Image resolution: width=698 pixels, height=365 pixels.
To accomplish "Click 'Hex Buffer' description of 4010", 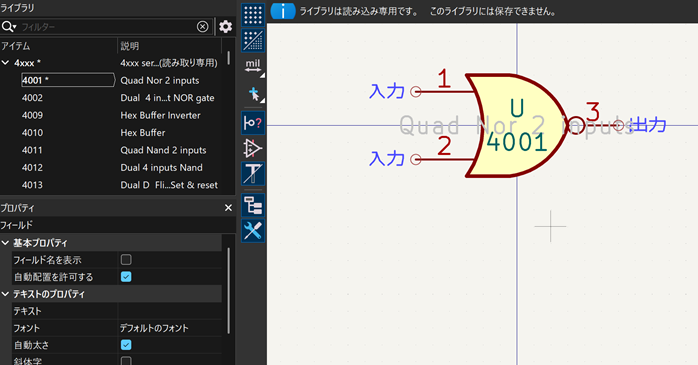I will 142,133.
